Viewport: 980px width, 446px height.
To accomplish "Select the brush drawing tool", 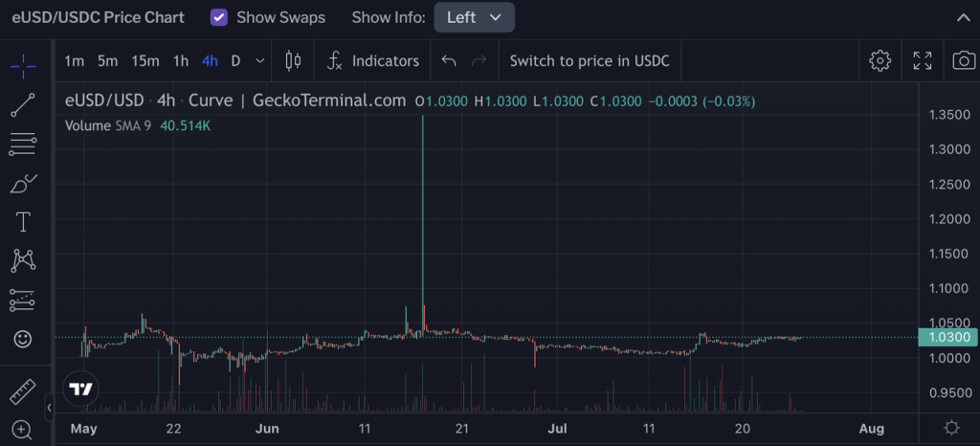I will tap(23, 183).
